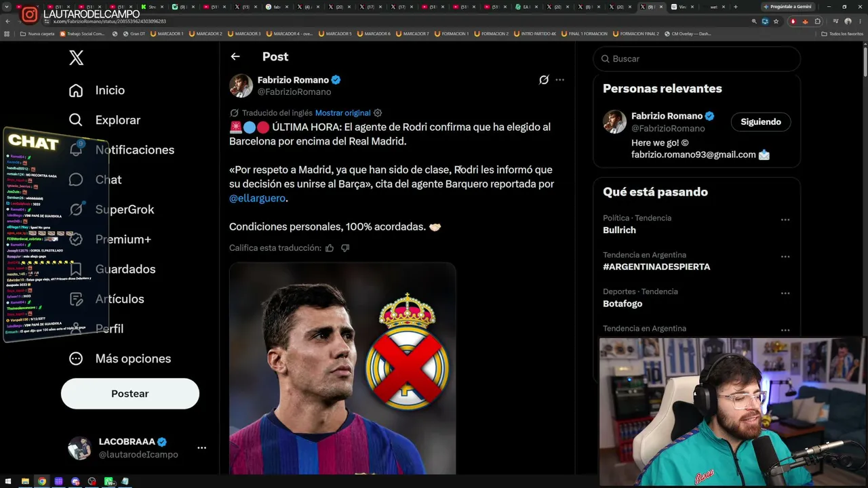Open the FORMACION 1 bookmark
The image size is (868, 488).
[452, 34]
